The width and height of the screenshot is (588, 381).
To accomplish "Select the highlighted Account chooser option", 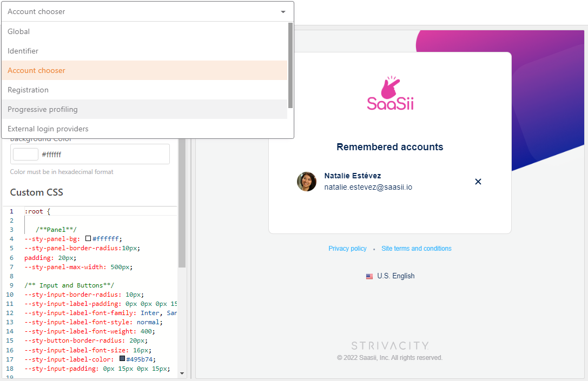I will click(144, 70).
